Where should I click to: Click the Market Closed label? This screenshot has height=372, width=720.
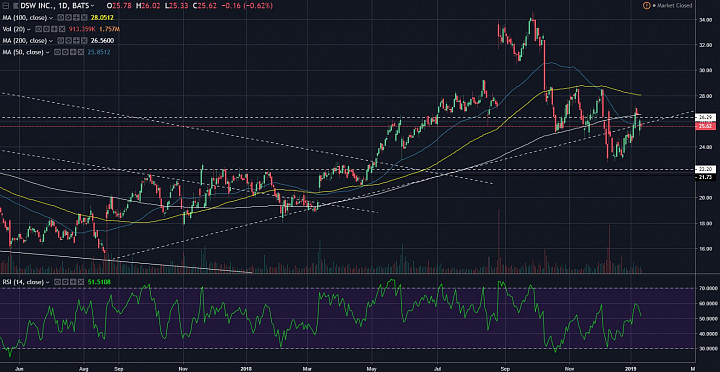click(x=675, y=6)
